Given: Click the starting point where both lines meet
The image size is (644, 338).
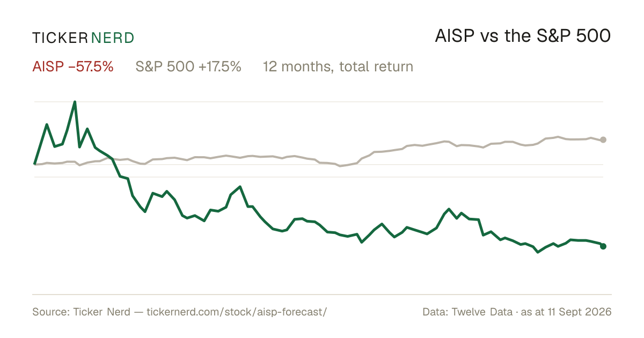Looking at the screenshot, I should click(35, 164).
